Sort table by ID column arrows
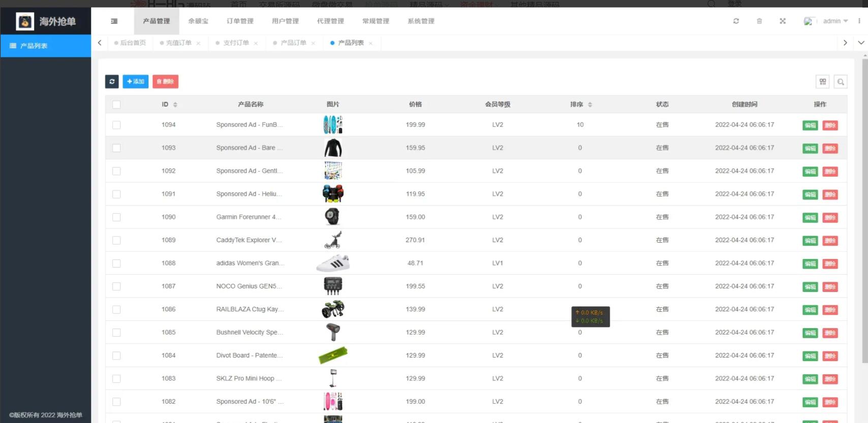868x423 pixels. click(x=175, y=105)
